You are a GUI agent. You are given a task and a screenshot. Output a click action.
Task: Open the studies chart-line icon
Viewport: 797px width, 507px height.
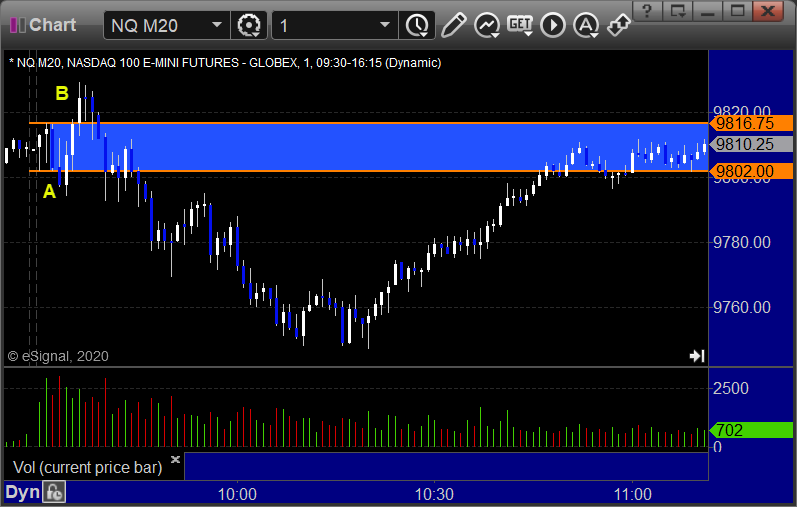coord(487,25)
